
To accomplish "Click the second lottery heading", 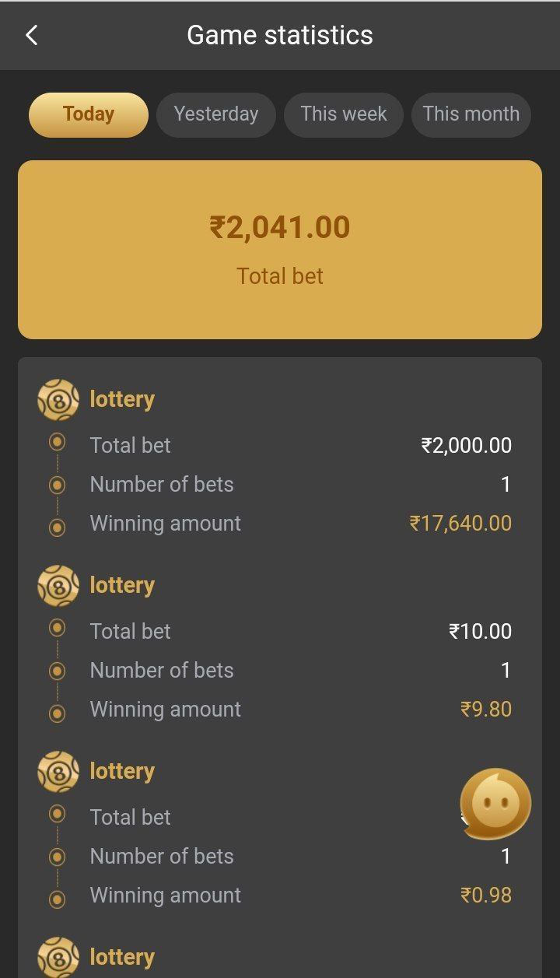I will click(x=122, y=585).
